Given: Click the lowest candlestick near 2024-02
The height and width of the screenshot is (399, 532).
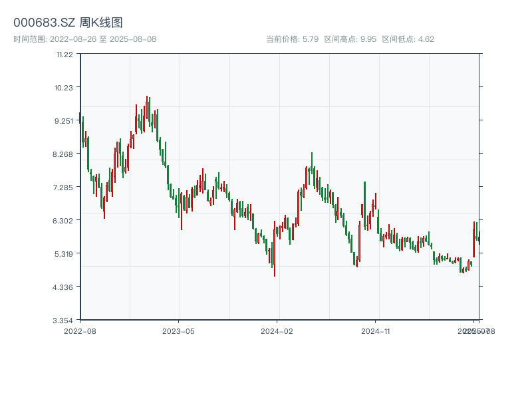Looking at the screenshot, I should pos(275,256).
